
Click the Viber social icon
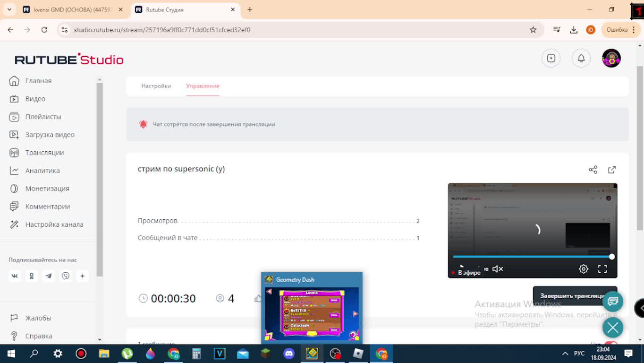[66, 276]
